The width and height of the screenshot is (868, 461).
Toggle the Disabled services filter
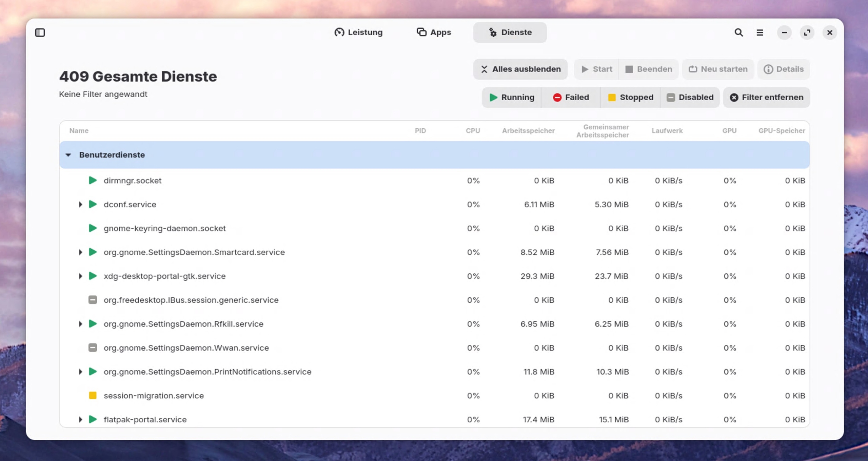coord(690,98)
